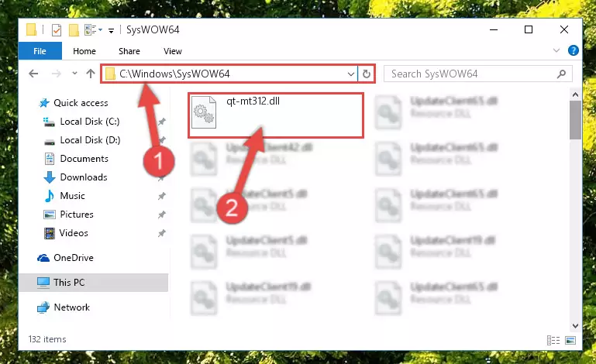Click the vertical scrollbar thumb
Image resolution: width=596 pixels, height=364 pixels.
(576, 120)
